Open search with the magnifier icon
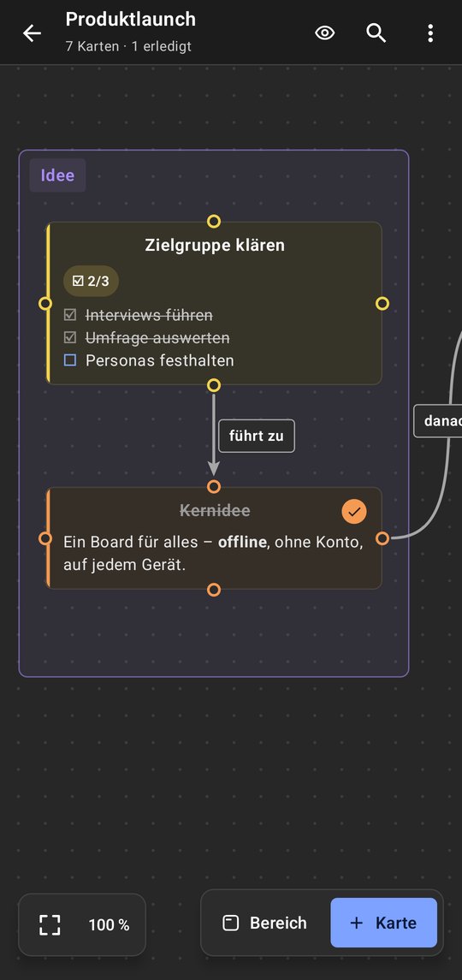 [376, 33]
